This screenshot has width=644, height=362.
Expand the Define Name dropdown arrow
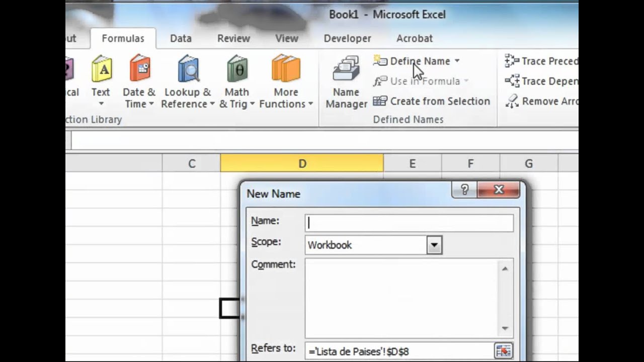[457, 61]
